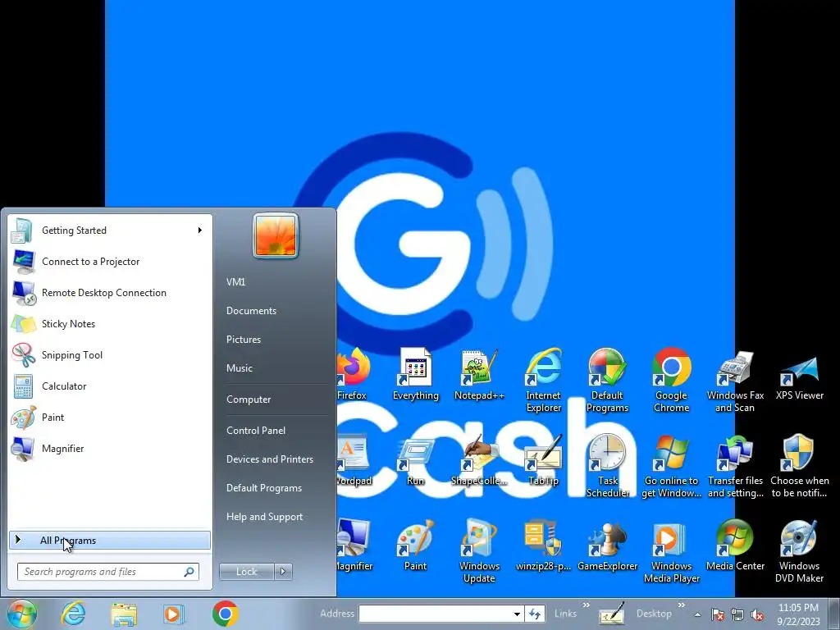This screenshot has height=630, width=840.
Task: Open the Everything desktop shortcut
Action: 416,375
